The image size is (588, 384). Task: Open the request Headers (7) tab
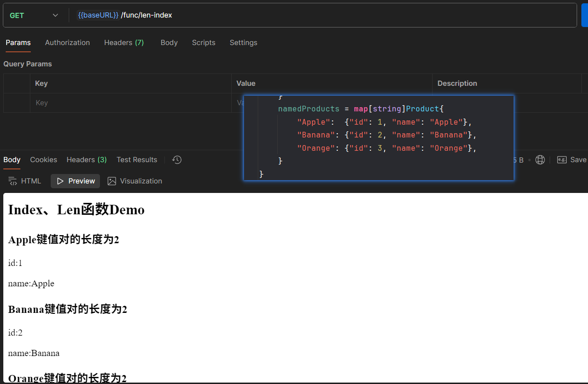pos(124,43)
